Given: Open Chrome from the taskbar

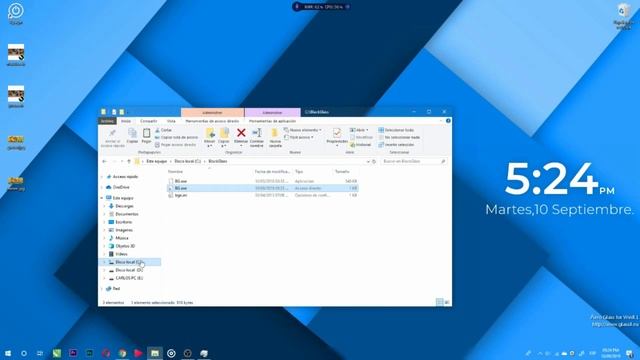Looking at the screenshot, I should click(x=122, y=353).
